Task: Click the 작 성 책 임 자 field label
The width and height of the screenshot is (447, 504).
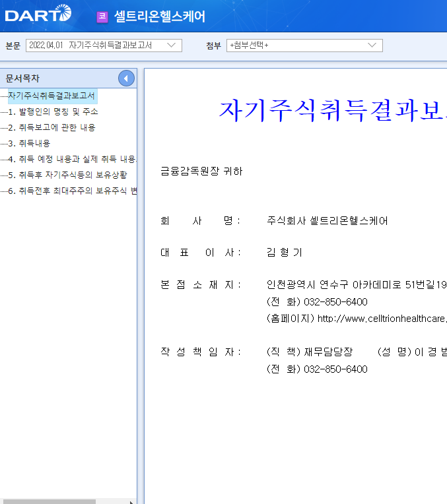Action: point(201,352)
